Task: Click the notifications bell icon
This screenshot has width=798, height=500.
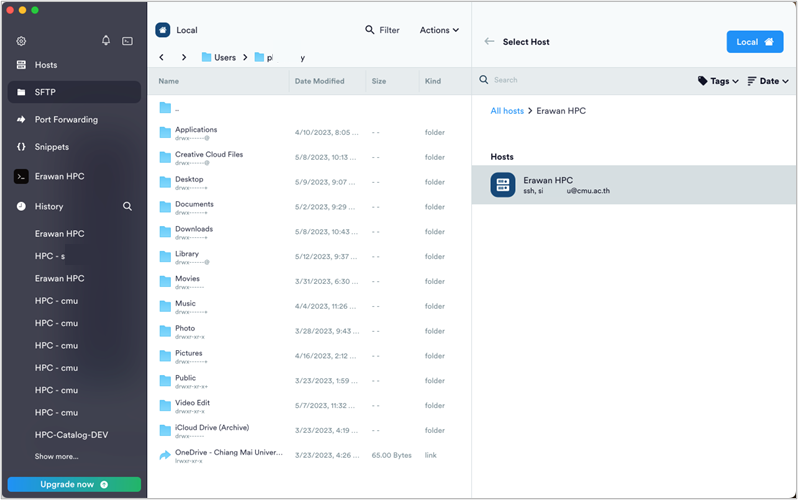Action: [x=106, y=41]
